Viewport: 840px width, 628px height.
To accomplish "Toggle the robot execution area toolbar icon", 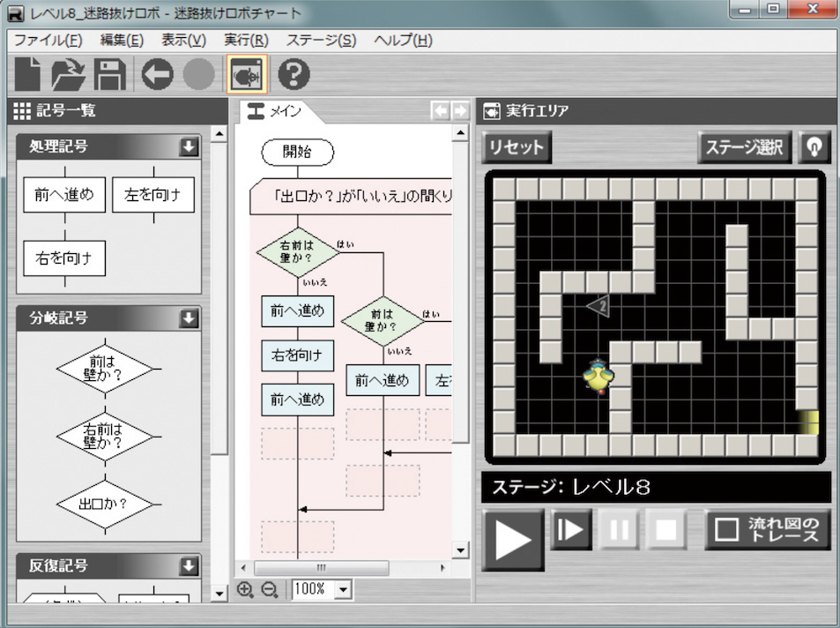I will pos(247,74).
